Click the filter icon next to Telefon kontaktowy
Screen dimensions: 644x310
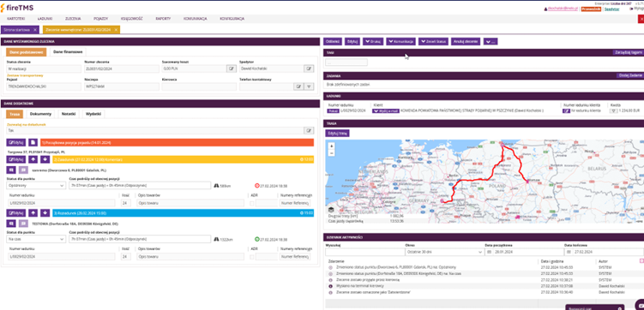pyautogui.click(x=309, y=86)
